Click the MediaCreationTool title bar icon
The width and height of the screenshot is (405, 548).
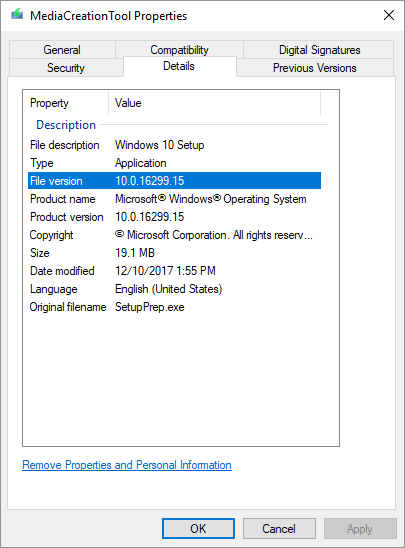tap(17, 15)
